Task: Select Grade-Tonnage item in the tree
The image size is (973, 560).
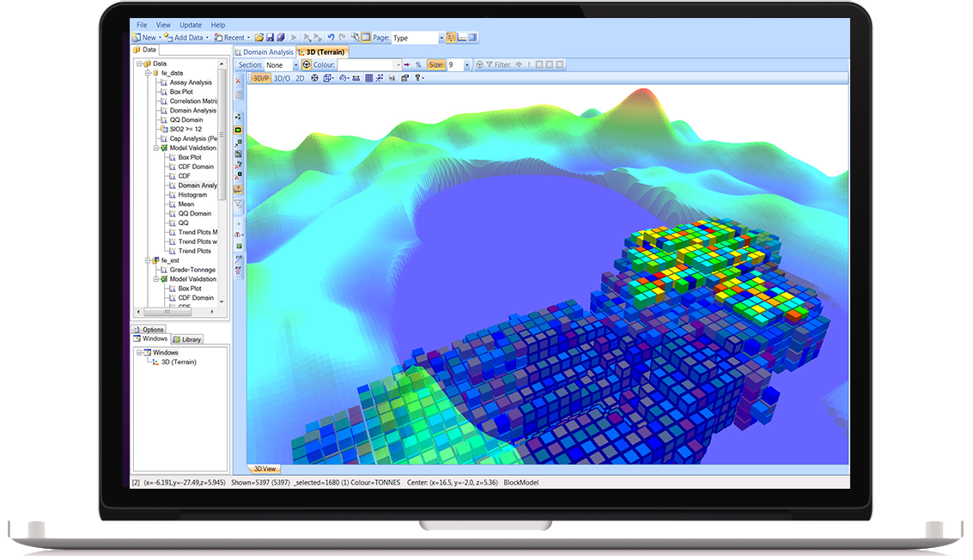Action: (192, 270)
